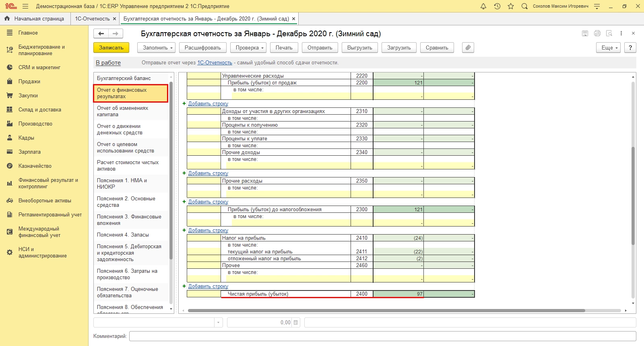This screenshot has height=346, width=644.
Task: Click the horizontal scrollbar of the report
Action: click(386, 311)
